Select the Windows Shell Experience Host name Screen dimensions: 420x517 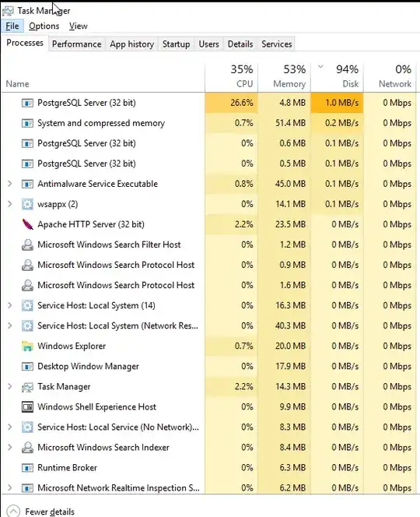(x=97, y=407)
